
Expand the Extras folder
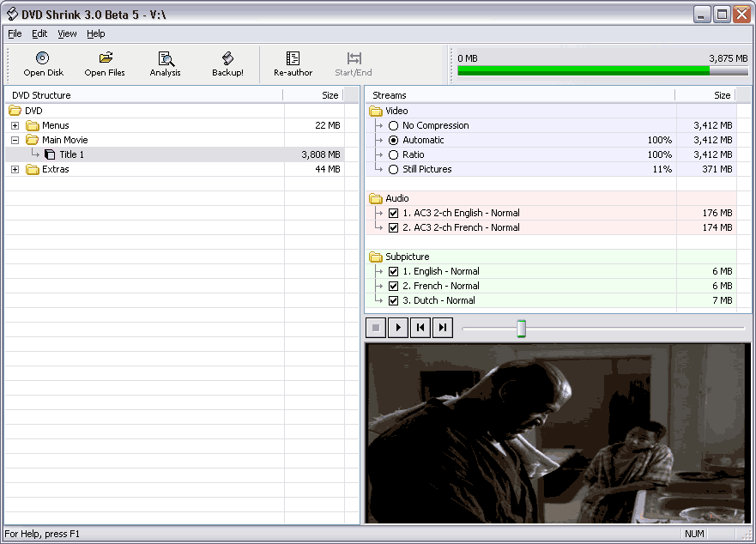tap(15, 169)
